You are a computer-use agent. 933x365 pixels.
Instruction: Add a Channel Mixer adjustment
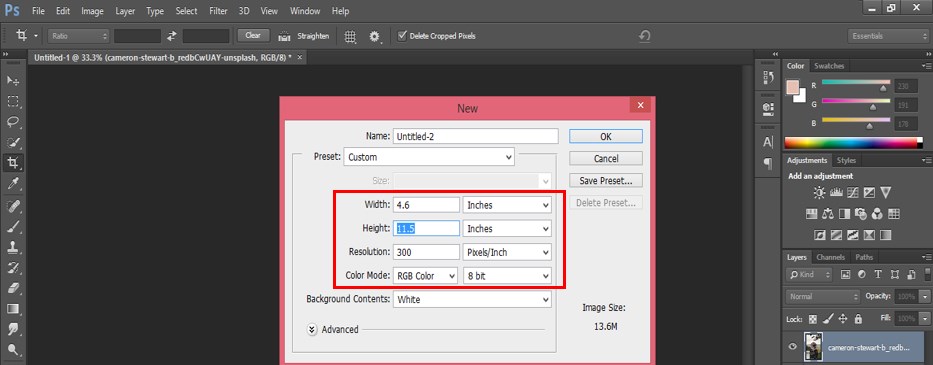(877, 213)
